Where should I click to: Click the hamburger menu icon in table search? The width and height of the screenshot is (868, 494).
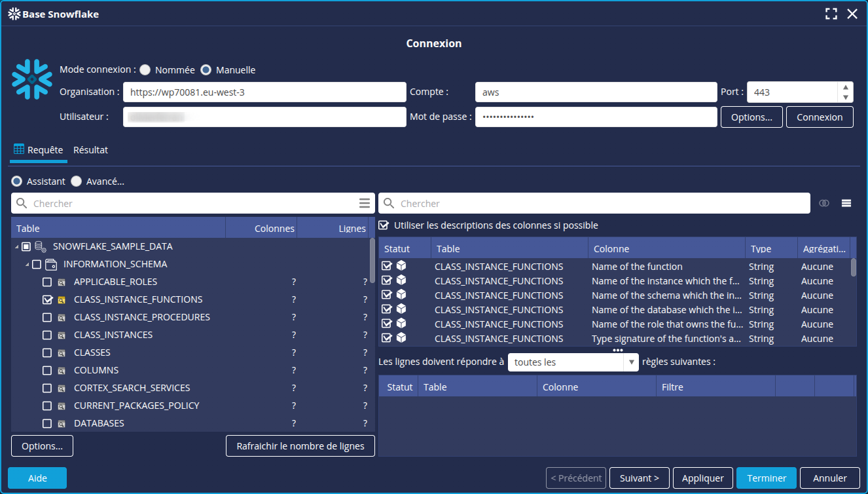point(365,203)
